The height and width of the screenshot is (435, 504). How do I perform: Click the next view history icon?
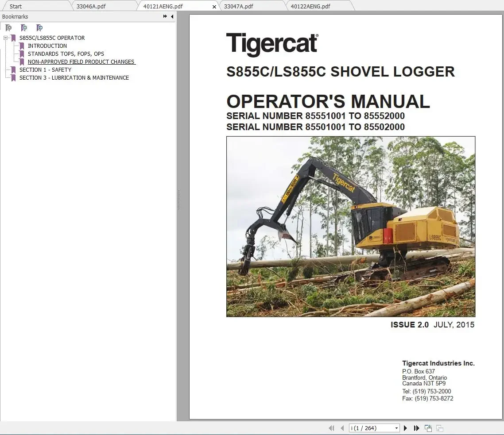pos(439,427)
